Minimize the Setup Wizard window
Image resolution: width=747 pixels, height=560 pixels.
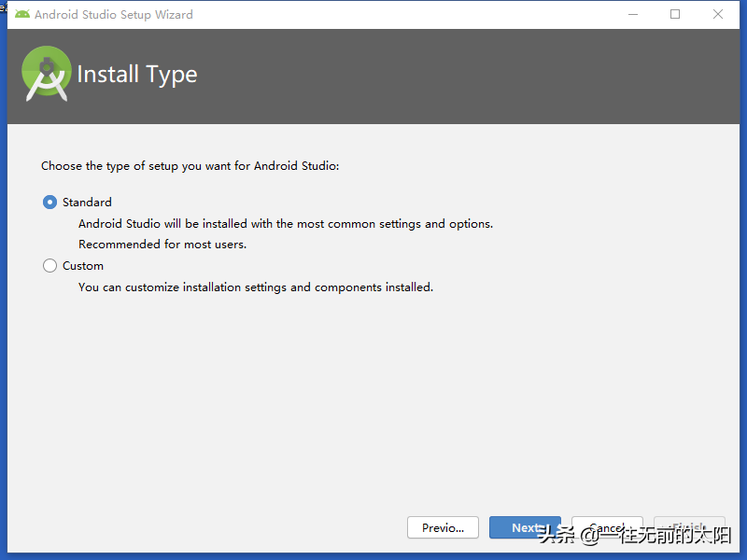pyautogui.click(x=632, y=14)
